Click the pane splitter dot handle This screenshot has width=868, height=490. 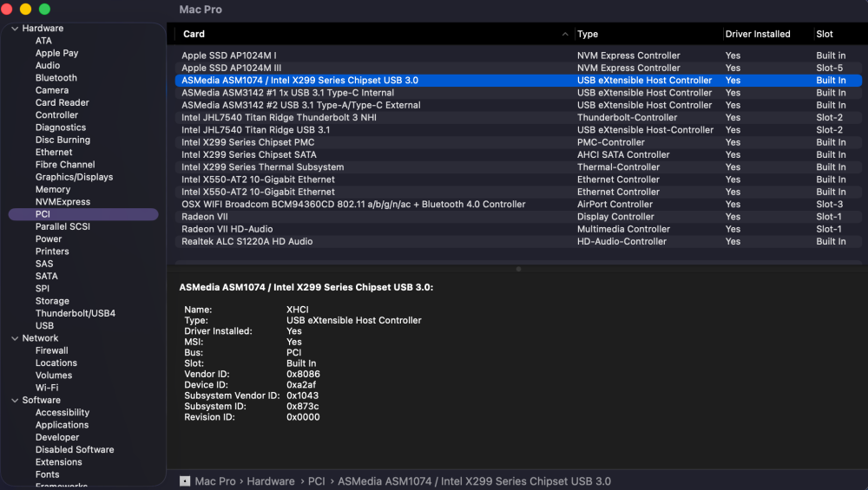pos(518,269)
